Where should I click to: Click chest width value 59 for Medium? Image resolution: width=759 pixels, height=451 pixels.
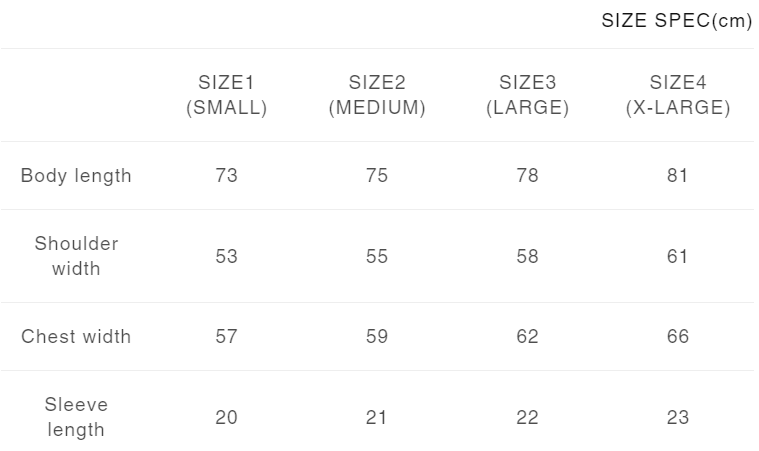coord(377,337)
